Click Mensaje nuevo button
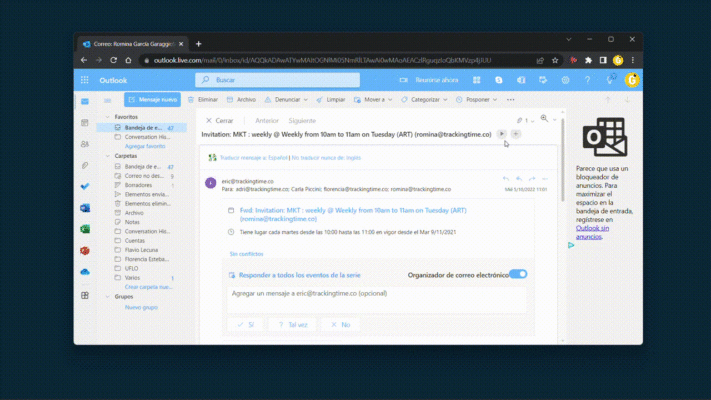 [152, 100]
